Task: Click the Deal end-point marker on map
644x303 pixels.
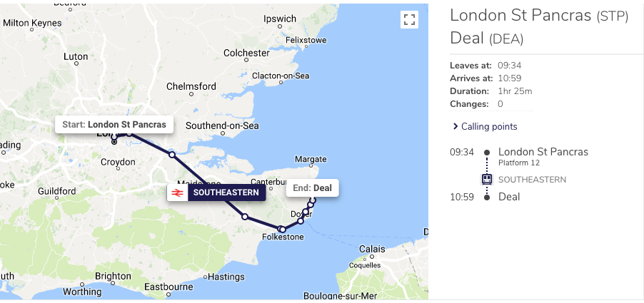Action: click(x=313, y=200)
